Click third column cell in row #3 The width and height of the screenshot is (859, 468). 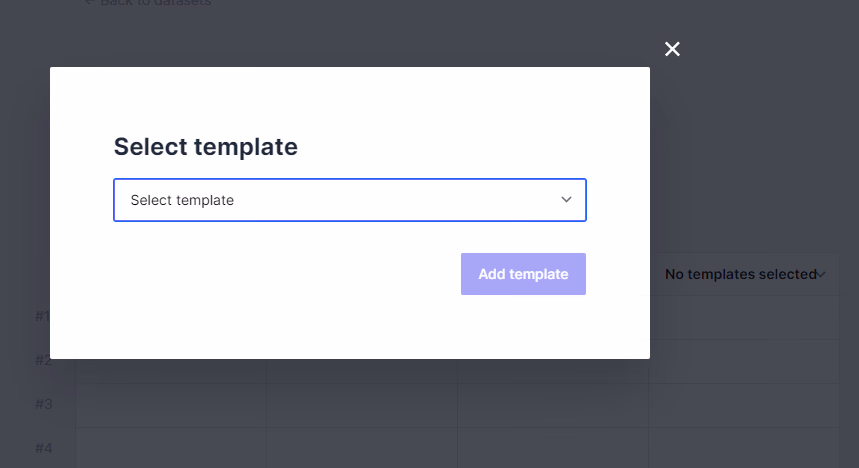click(x=553, y=406)
